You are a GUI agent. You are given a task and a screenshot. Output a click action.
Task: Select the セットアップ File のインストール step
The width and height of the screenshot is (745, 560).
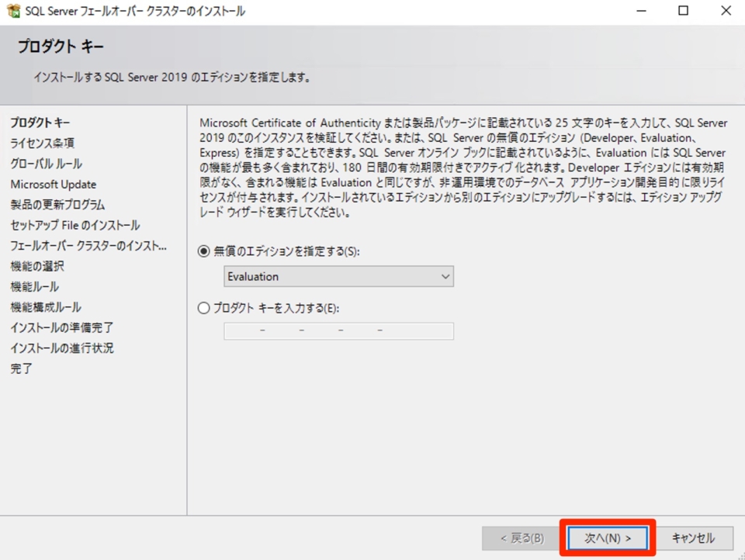click(x=75, y=225)
